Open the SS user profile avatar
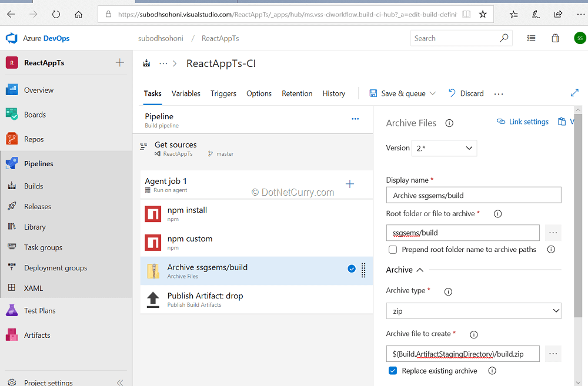 580,38
